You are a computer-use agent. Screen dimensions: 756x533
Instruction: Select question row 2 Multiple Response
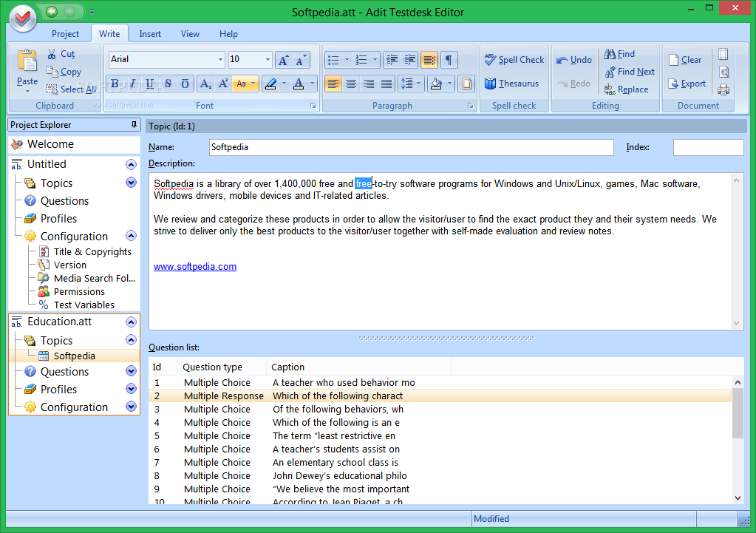440,396
